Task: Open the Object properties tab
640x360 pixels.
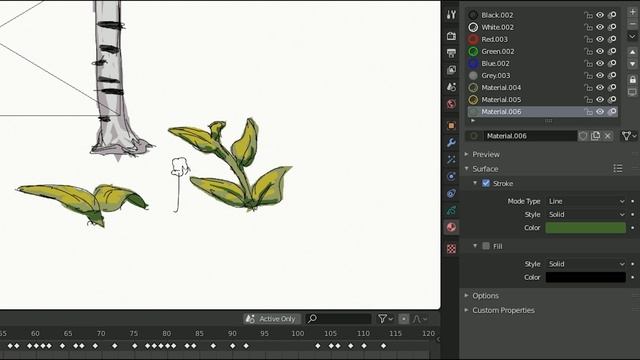Action: pos(451,125)
